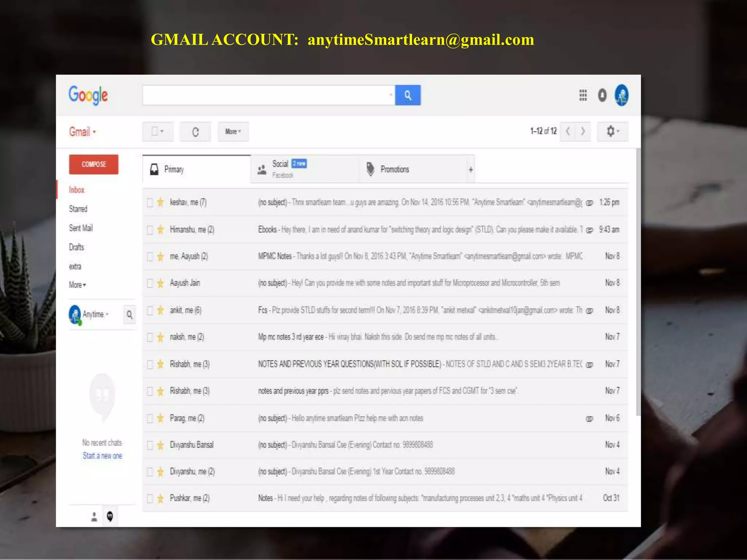Open the extra label
The height and width of the screenshot is (560, 747).
click(75, 267)
